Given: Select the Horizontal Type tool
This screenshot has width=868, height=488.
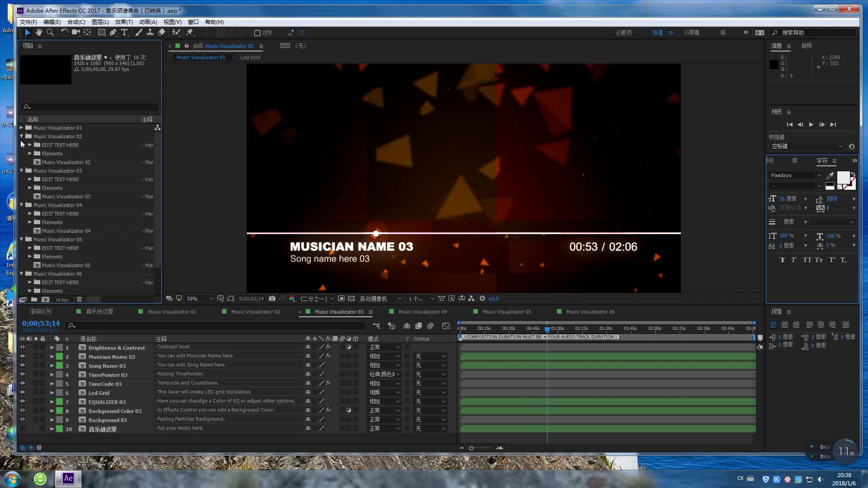Looking at the screenshot, I should [x=124, y=33].
